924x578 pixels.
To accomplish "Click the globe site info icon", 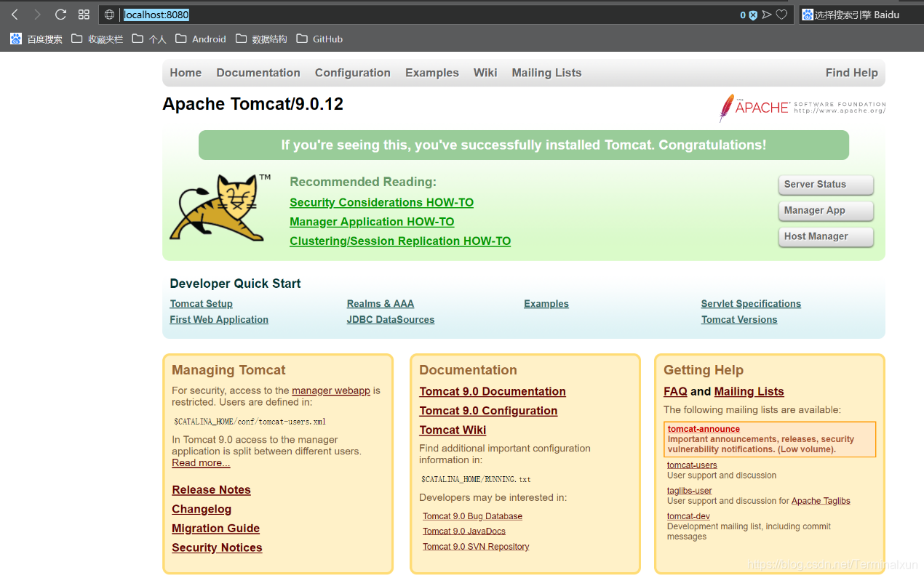I will click(x=110, y=15).
